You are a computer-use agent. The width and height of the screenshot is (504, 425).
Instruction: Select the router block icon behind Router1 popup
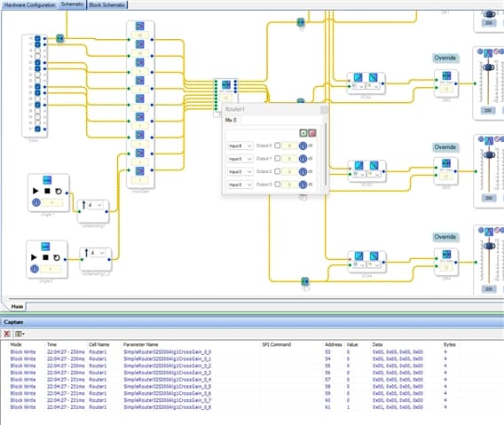pos(226,84)
